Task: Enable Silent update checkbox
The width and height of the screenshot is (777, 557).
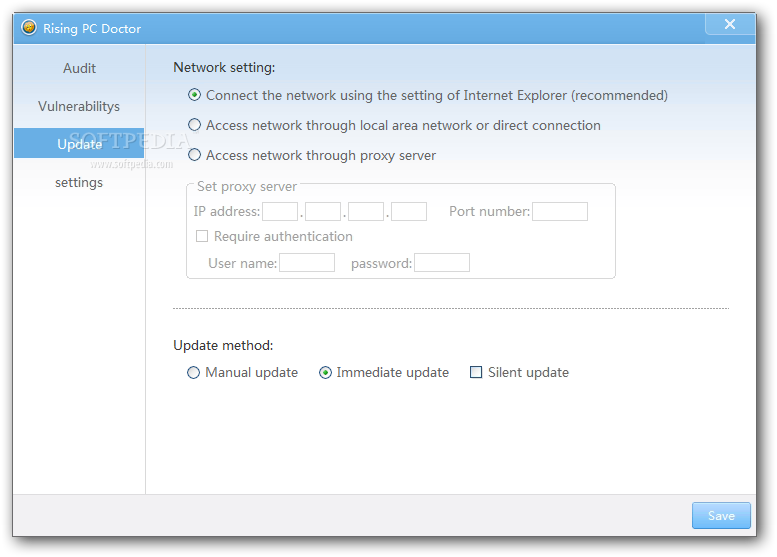Action: tap(476, 372)
